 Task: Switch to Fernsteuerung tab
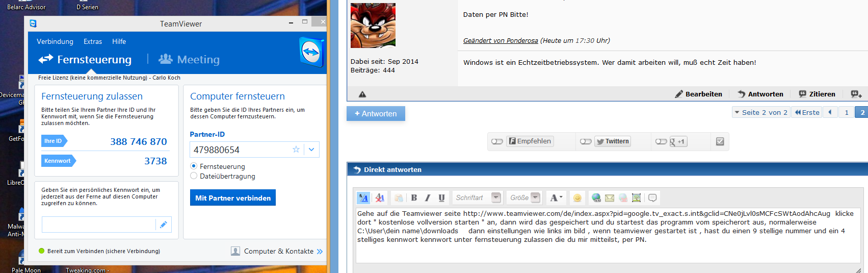click(85, 59)
